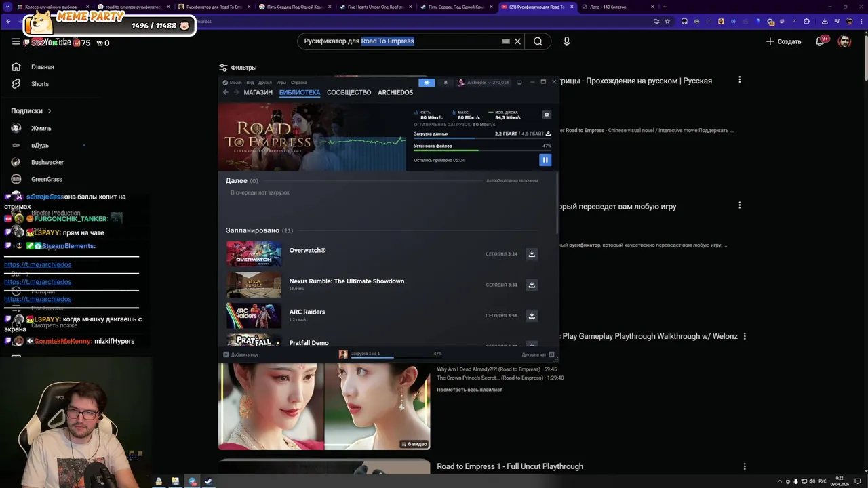The image size is (868, 488).
Task: Open new browser tab with plus
Action: [665, 7]
